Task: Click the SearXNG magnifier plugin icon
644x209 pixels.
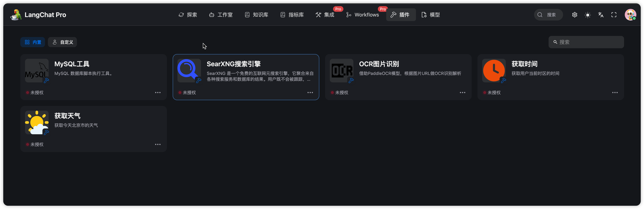Action: point(189,71)
